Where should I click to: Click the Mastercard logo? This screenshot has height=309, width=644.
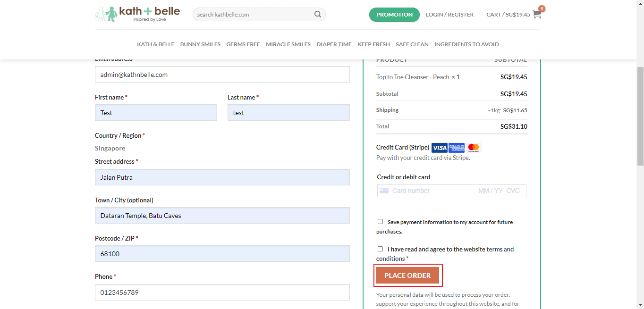[x=474, y=148]
